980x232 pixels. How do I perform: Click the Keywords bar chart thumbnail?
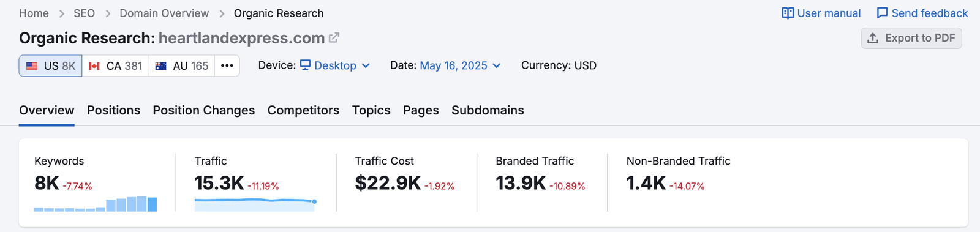tap(96, 204)
